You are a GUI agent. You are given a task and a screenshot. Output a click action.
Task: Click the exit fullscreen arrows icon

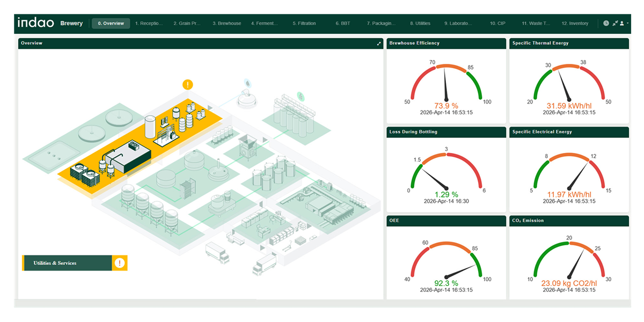(615, 24)
